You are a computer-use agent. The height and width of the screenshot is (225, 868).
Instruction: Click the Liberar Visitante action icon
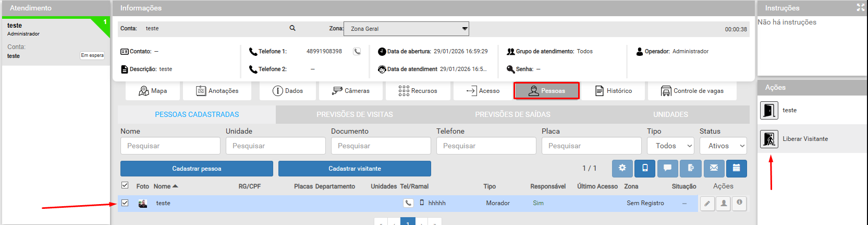tap(769, 139)
